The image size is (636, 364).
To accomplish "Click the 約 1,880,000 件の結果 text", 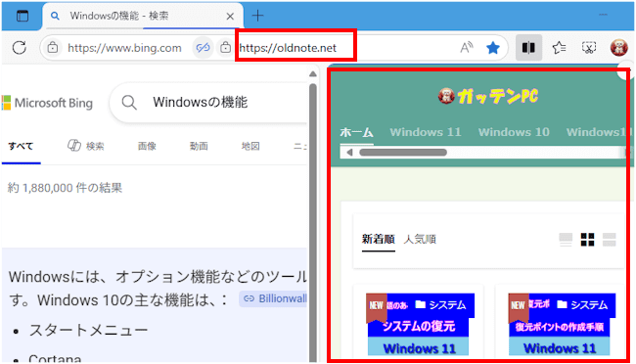I will 65,188.
